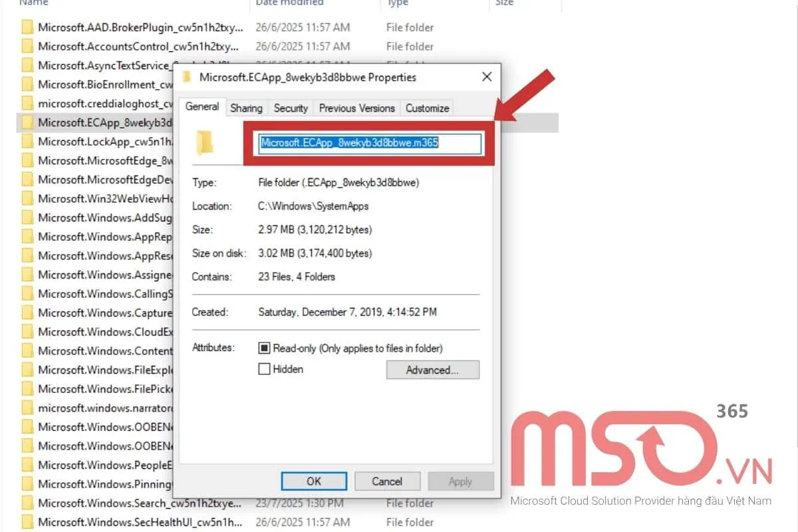Click the folder name text field

[x=368, y=142]
